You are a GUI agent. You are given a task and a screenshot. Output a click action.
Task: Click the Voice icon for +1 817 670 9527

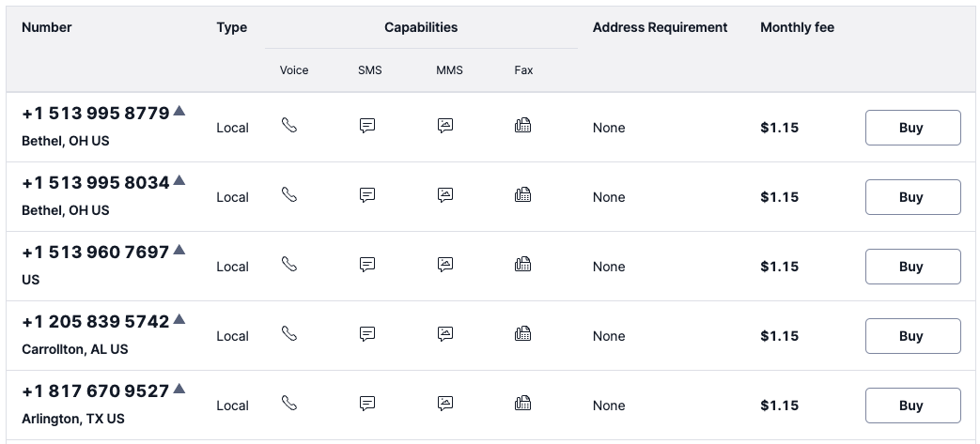(x=289, y=403)
